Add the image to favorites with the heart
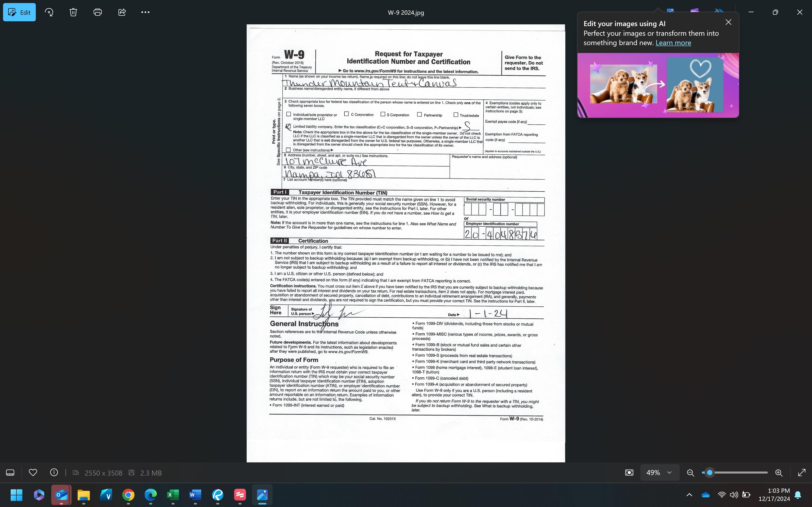The image size is (812, 507). click(33, 473)
